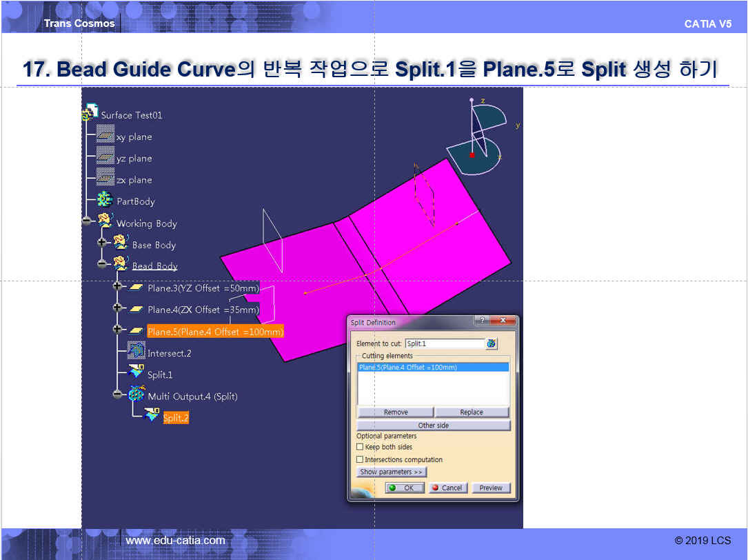Viewport: 748px width, 560px height.
Task: Click the help question mark in Split Definition
Action: 483,320
